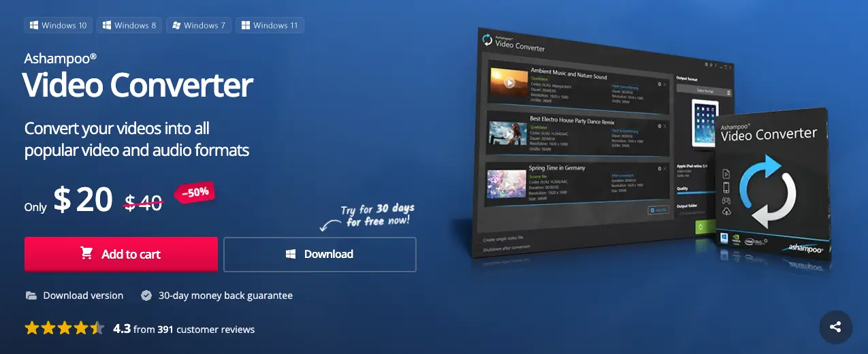Click the shopping cart icon
The image size is (868, 354).
tap(86, 254)
